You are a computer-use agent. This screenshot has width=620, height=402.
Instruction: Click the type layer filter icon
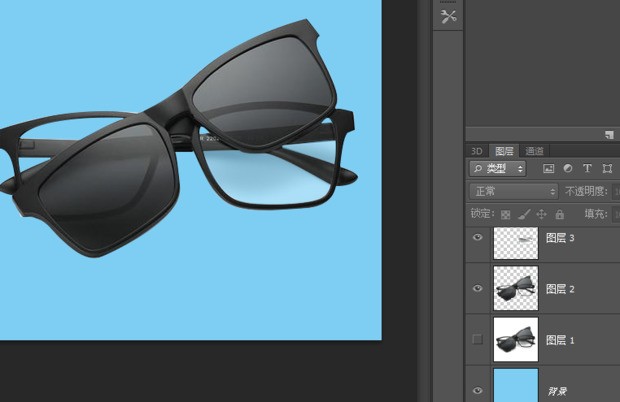587,169
